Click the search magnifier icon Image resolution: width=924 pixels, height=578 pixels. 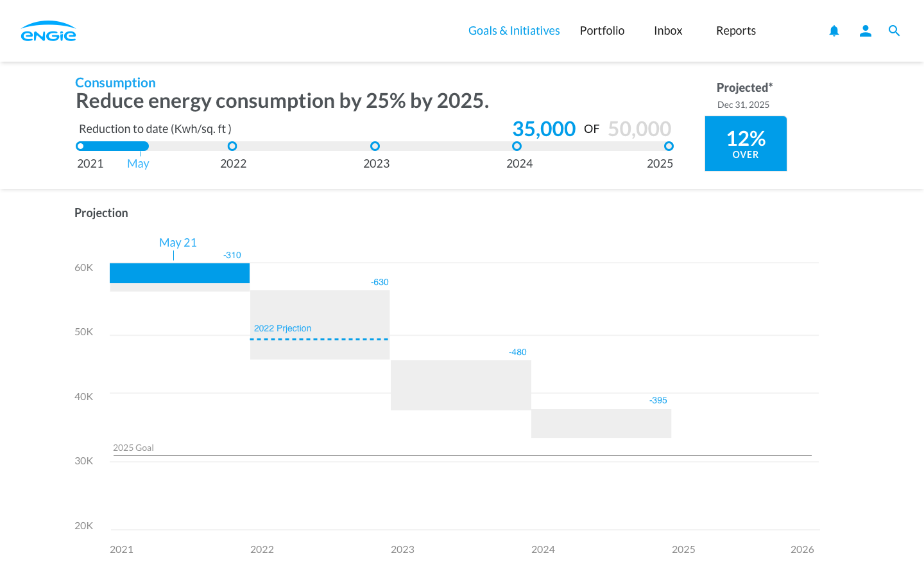(894, 31)
